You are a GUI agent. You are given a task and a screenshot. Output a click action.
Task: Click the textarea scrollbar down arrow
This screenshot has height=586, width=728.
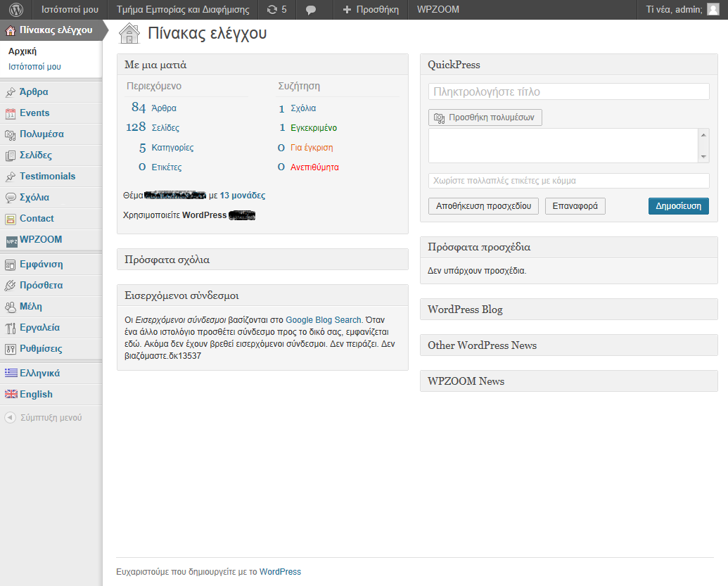(x=703, y=157)
